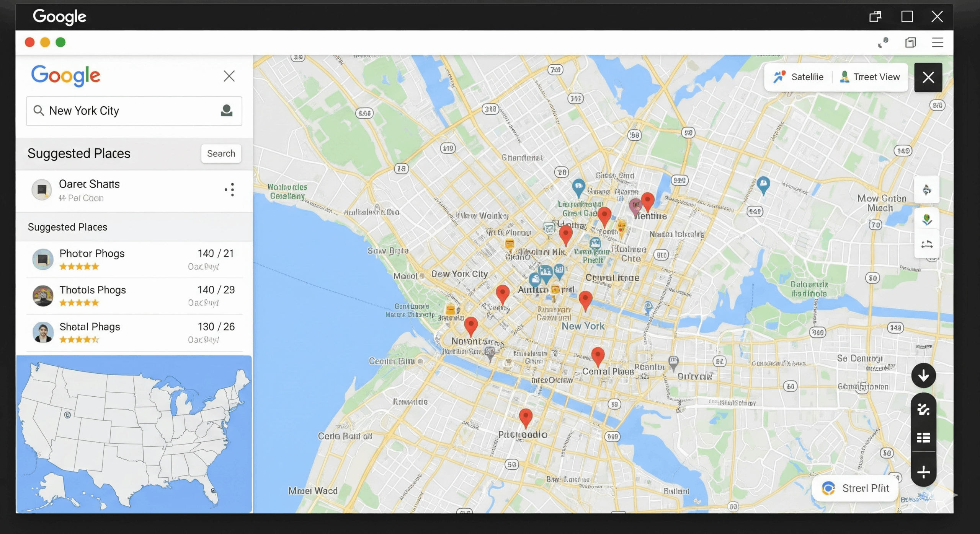
Task: Click the hamburger menu icon in browser toolbar
Action: pos(937,42)
